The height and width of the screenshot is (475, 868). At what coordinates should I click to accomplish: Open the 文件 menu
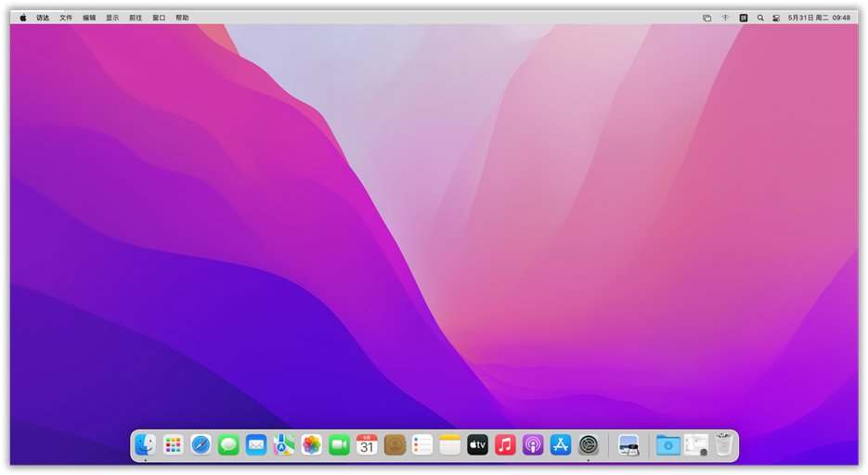[66, 18]
